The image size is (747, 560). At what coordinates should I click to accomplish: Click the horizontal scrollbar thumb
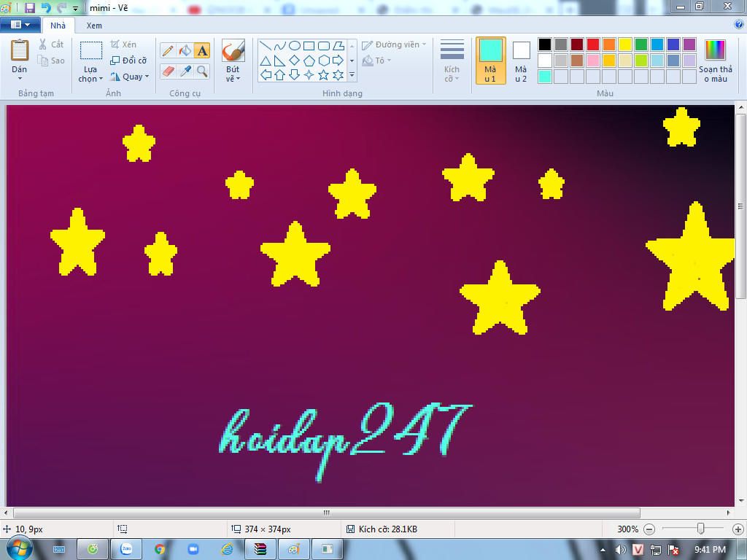pyautogui.click(x=326, y=513)
